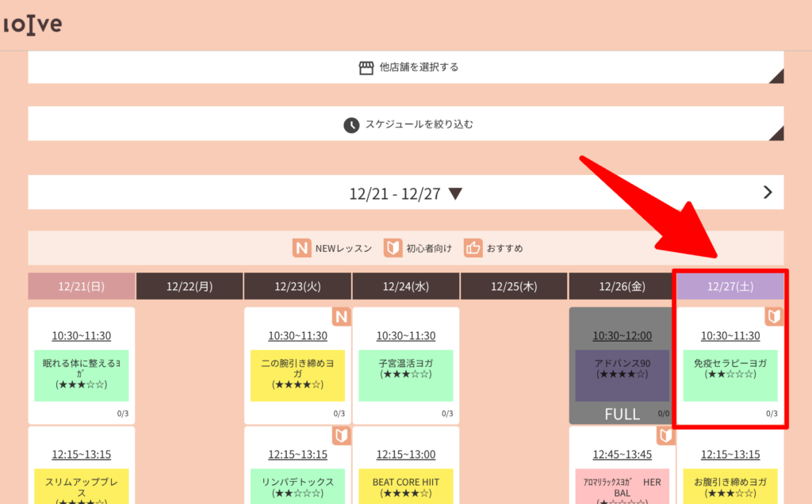Screen dimensions: 812x504
Task: Click the NEW lesson badge on 12/23 10:30 class
Action: click(x=341, y=317)
